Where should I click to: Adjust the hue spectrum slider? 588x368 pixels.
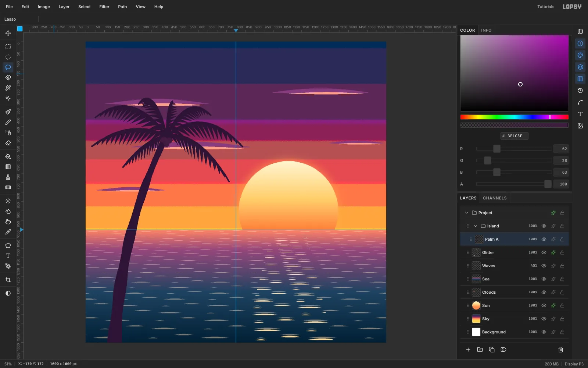(514, 117)
